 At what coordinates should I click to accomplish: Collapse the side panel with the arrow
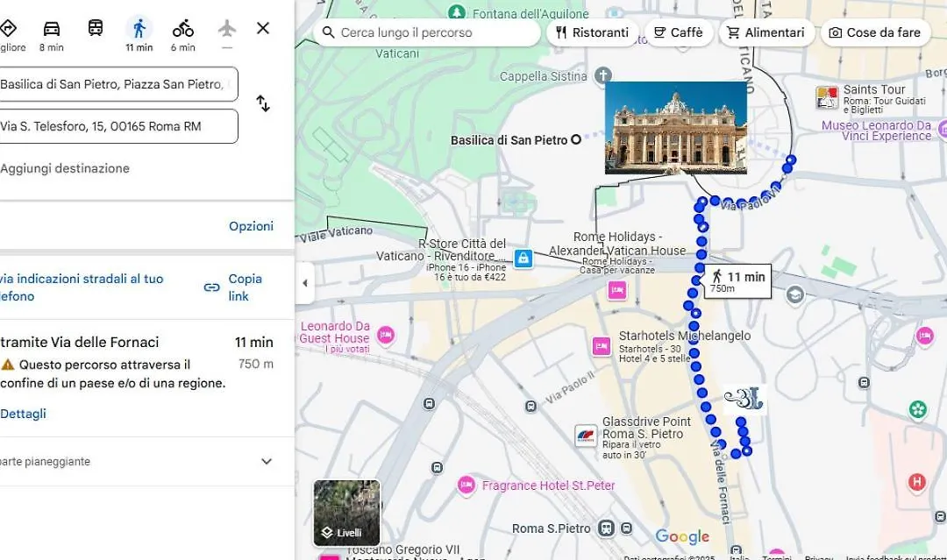click(x=305, y=282)
